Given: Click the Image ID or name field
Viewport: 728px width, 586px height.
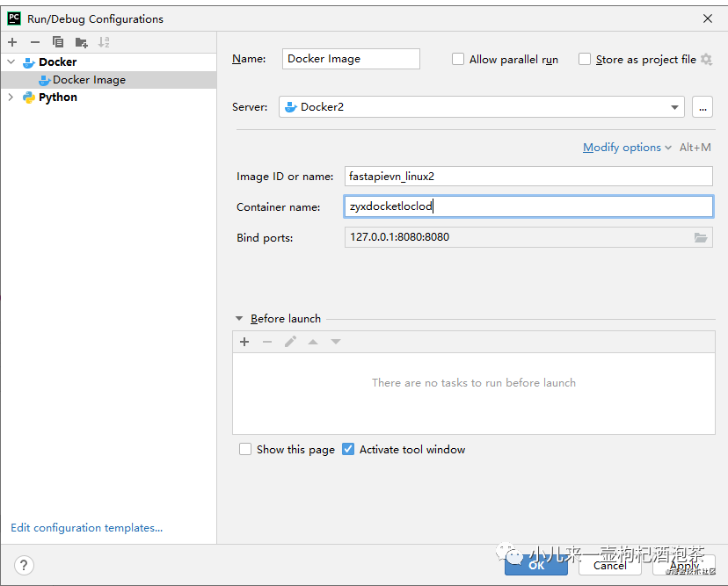Looking at the screenshot, I should [528, 177].
